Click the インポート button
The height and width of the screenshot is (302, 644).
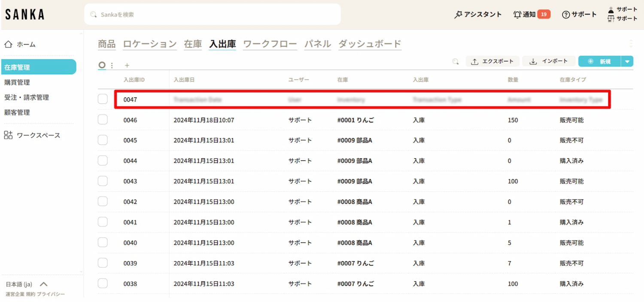[x=549, y=61]
